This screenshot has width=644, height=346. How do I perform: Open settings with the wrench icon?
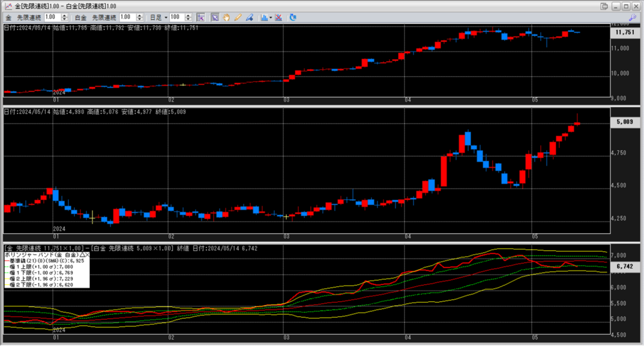pos(632,17)
